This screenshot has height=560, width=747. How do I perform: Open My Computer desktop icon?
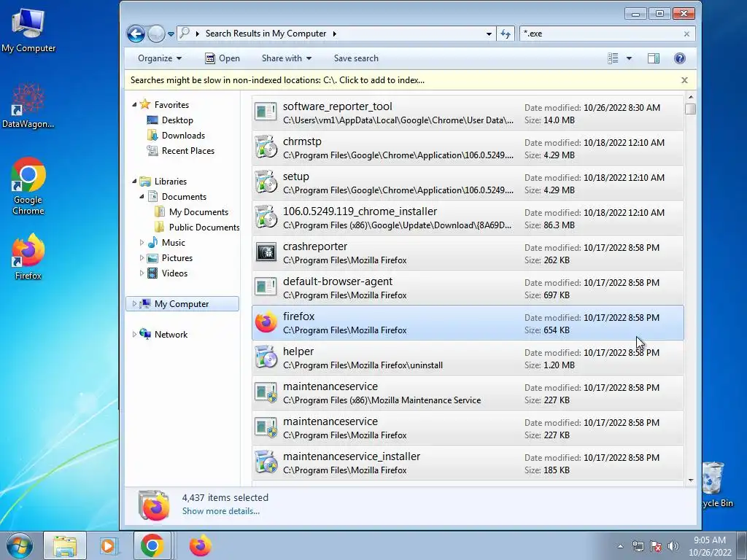click(28, 30)
